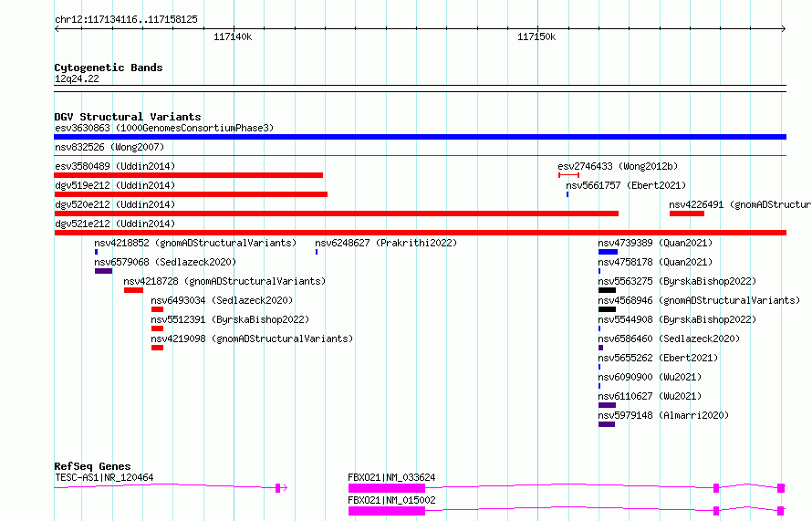Click the red bar under esv3580489
Screen dimensions: 812x521
coord(189,175)
